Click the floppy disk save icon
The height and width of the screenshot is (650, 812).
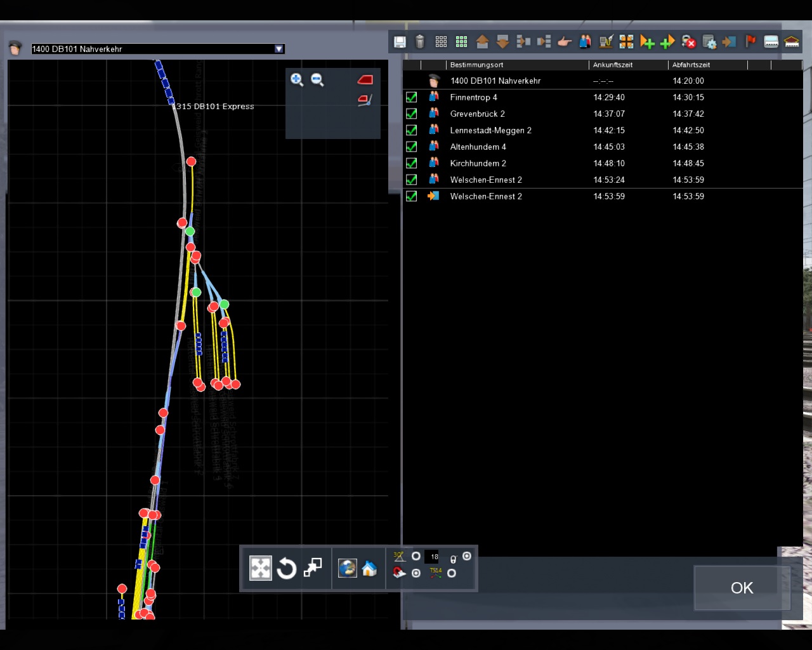[x=400, y=42]
